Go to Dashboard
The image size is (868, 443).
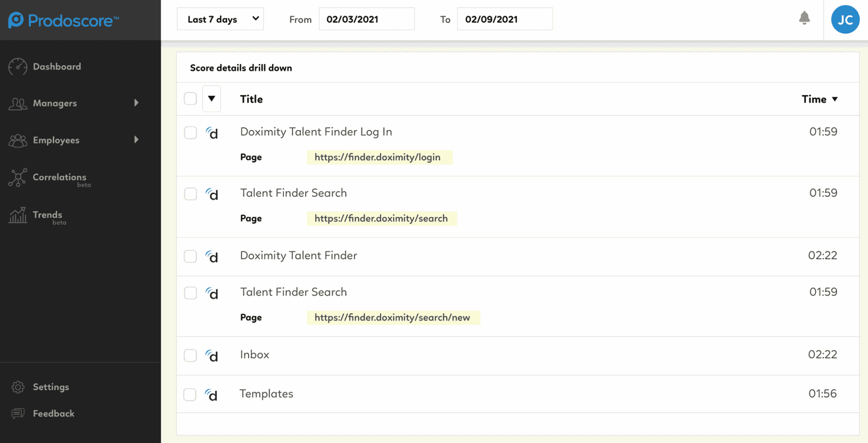pos(57,67)
